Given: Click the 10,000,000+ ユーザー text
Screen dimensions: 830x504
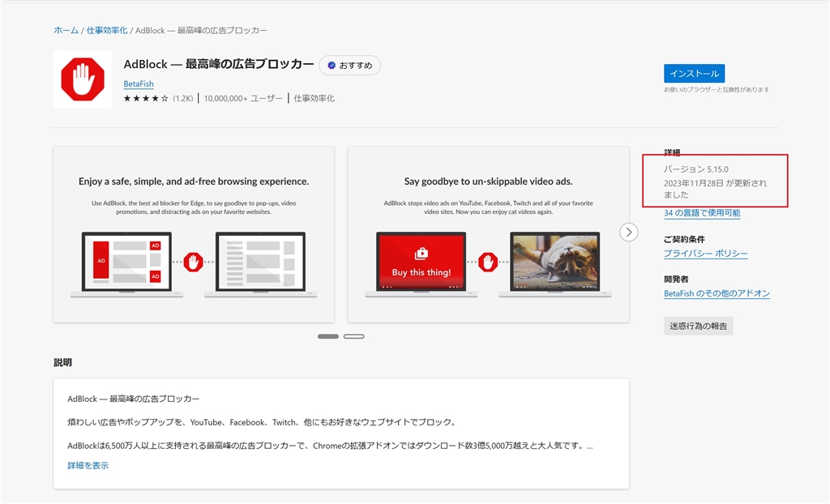Looking at the screenshot, I should point(243,99).
